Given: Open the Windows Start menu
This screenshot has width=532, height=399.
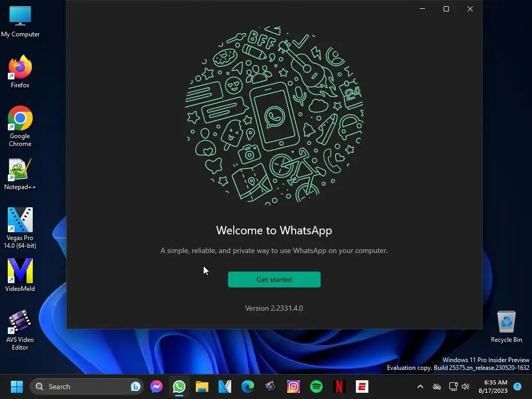Looking at the screenshot, I should pos(17,387).
